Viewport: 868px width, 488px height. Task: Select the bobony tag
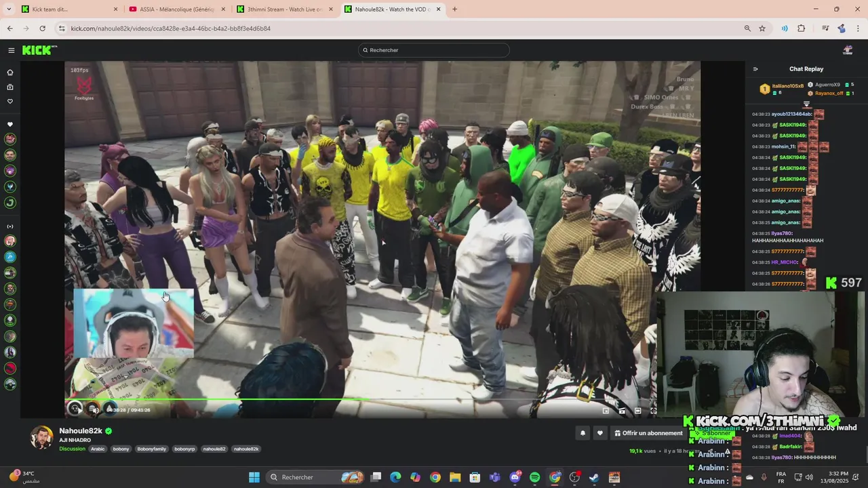click(x=121, y=449)
